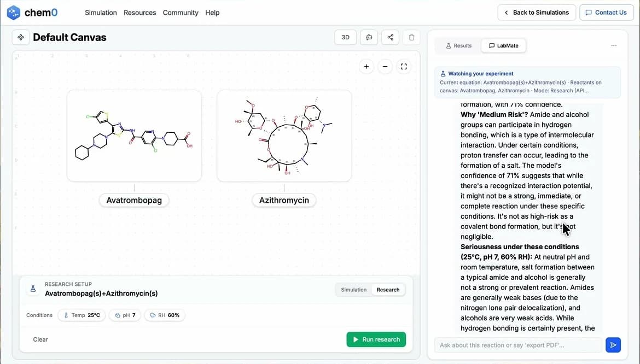Viewport: 640px width, 364px height.
Task: Click the Default Canvas title
Action: (69, 38)
